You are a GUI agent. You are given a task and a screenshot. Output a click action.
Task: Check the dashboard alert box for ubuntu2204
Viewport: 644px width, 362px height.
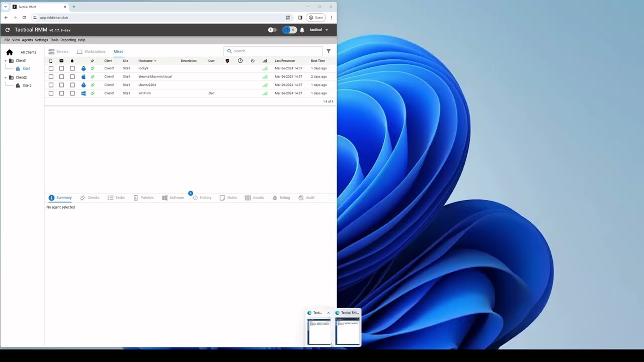coord(72,85)
